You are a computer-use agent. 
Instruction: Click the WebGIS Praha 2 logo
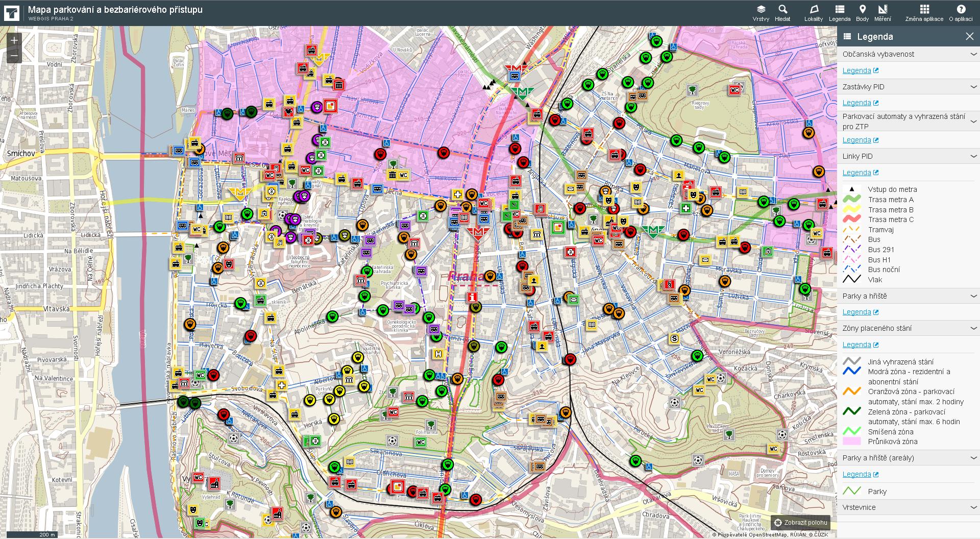coord(12,13)
